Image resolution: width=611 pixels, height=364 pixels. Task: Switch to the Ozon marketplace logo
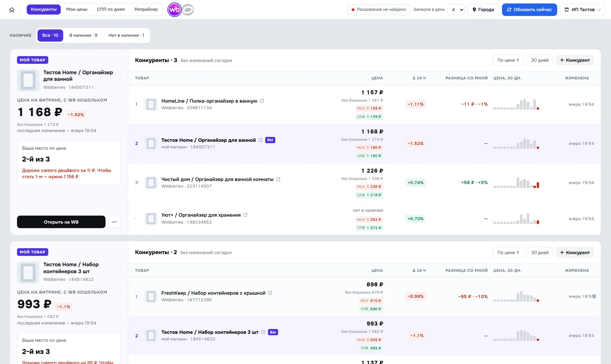tap(188, 10)
